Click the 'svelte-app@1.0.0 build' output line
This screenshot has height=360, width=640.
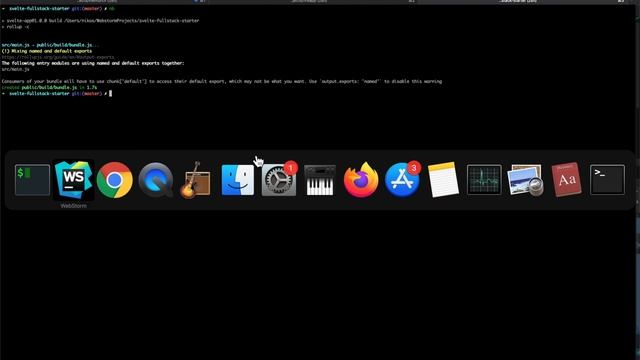[100, 20]
